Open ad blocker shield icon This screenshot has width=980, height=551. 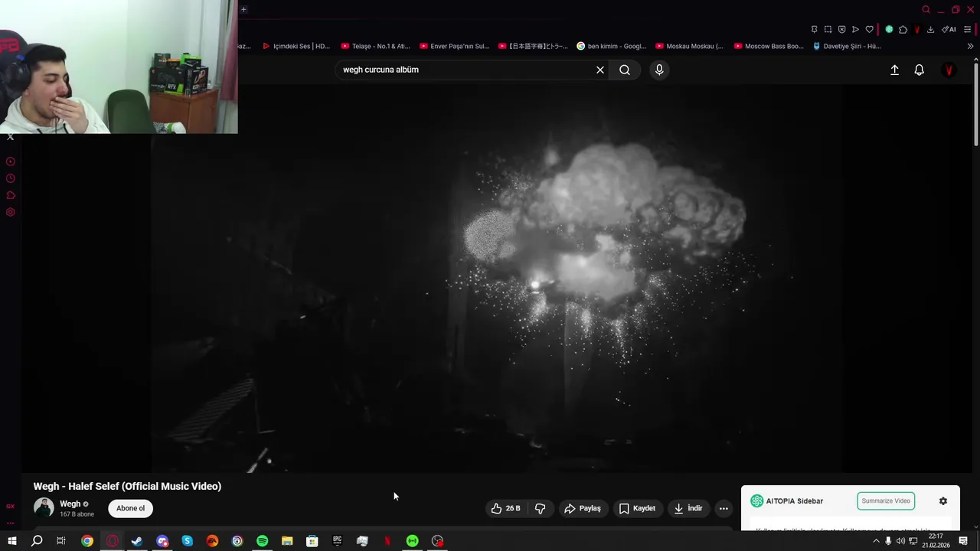[x=841, y=29]
